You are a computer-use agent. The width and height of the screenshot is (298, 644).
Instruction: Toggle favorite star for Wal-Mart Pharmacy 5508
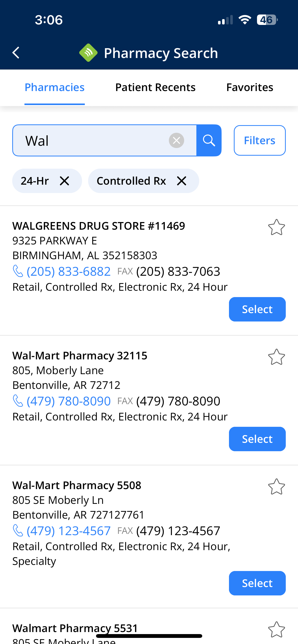pos(276,487)
